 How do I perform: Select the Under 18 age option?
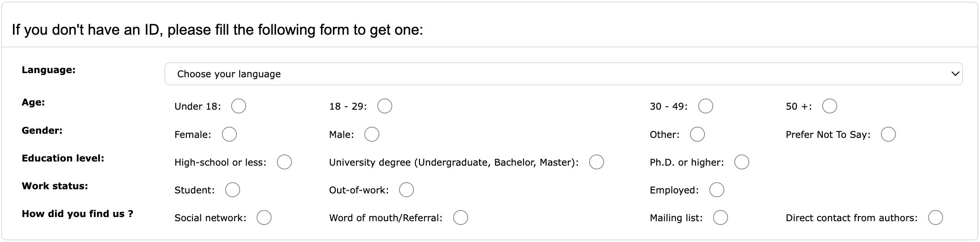point(239,106)
